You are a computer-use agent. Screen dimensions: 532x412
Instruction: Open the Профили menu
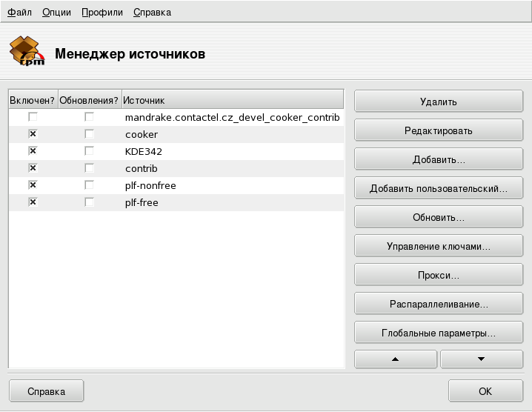pyautogui.click(x=102, y=13)
